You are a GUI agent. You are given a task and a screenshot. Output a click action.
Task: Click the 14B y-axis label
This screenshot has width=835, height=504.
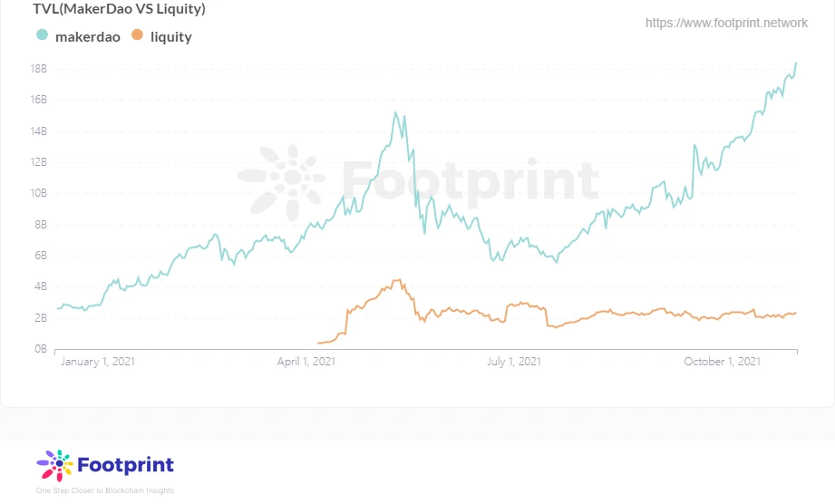(38, 131)
